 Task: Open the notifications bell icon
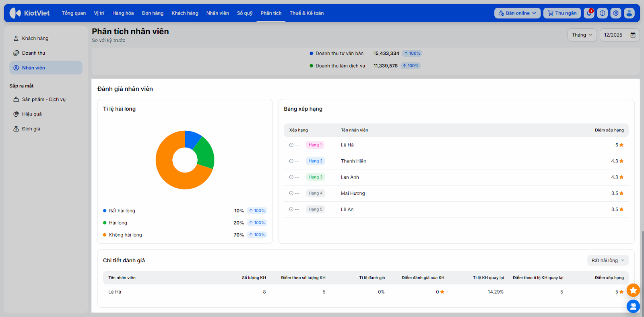589,13
